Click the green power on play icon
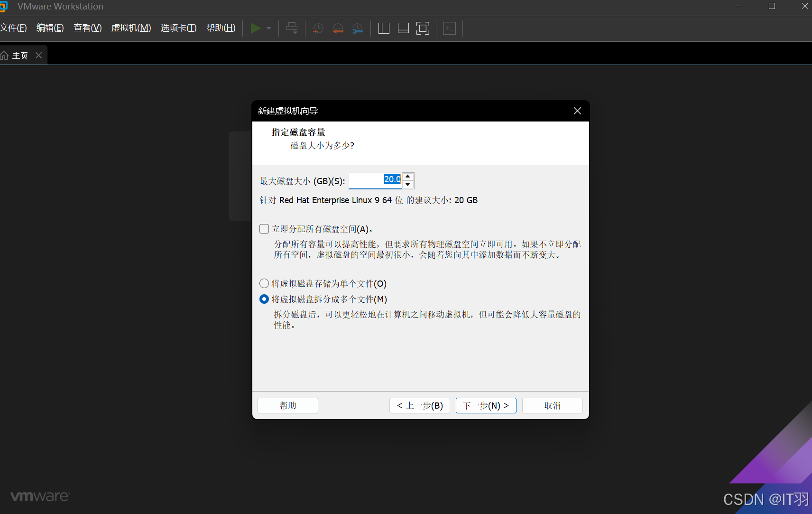The height and width of the screenshot is (514, 812). click(255, 28)
